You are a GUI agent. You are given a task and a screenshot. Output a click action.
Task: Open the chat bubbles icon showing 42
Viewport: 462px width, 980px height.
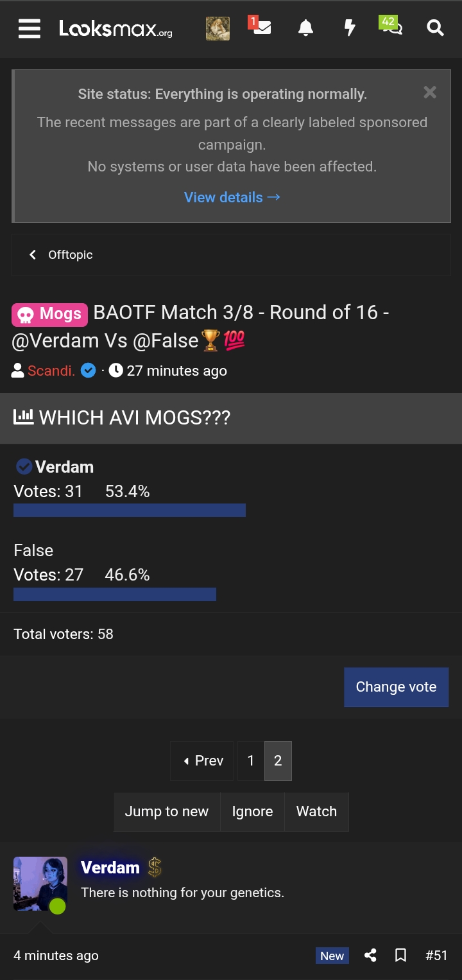(x=391, y=28)
